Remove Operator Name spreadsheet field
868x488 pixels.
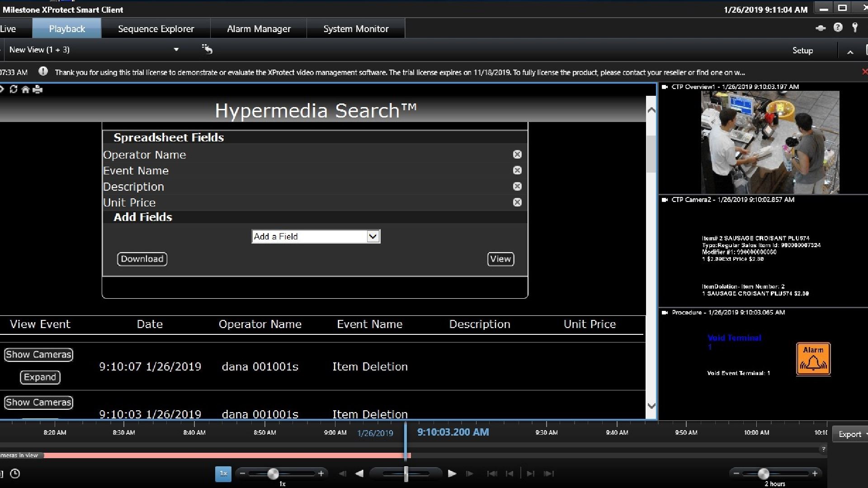[517, 155]
